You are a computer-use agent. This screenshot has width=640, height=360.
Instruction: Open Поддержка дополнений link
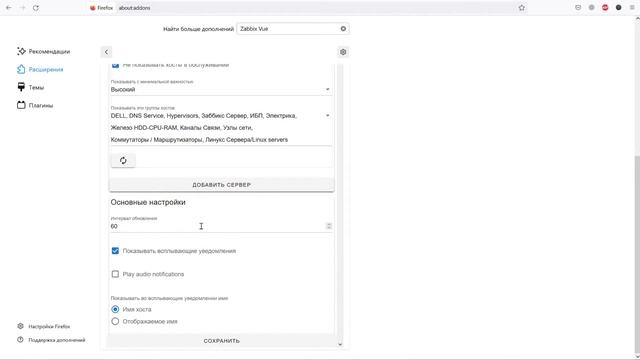tap(51, 340)
